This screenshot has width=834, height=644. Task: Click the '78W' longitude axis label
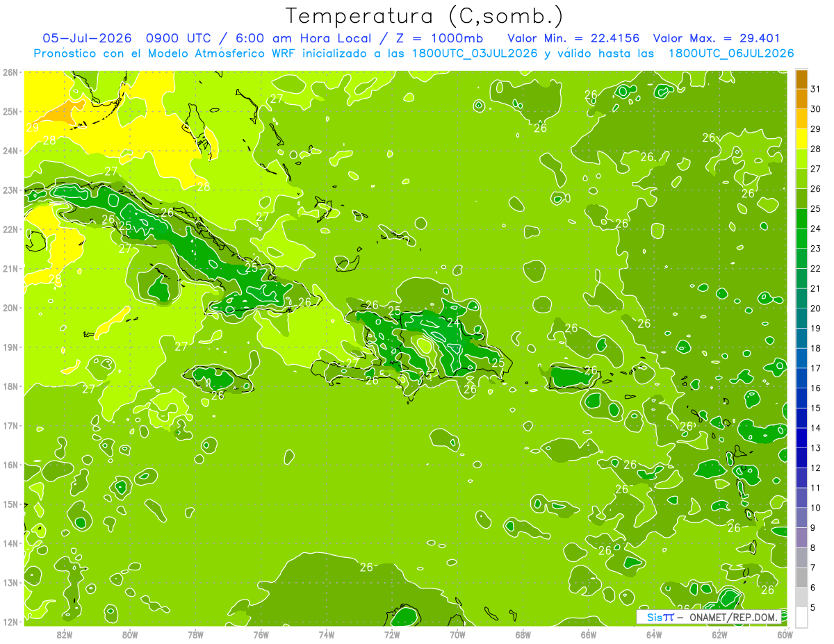(195, 634)
